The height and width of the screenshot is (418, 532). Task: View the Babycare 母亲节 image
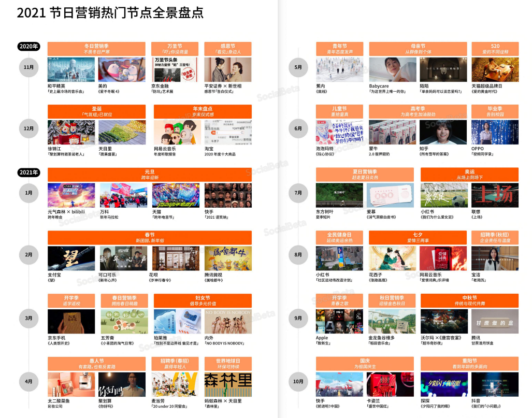click(393, 69)
